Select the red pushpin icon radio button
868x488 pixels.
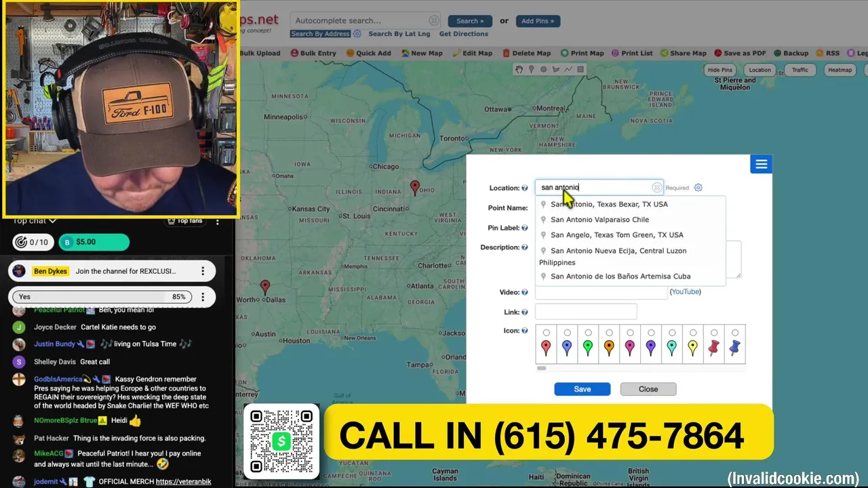tap(714, 333)
